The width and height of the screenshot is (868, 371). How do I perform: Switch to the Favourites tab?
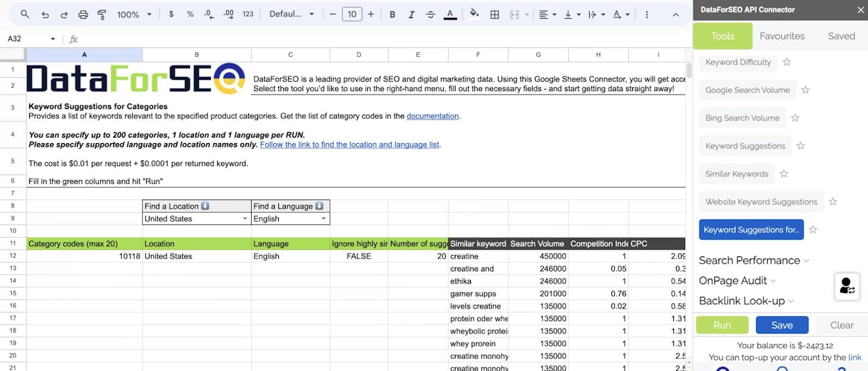pyautogui.click(x=782, y=36)
